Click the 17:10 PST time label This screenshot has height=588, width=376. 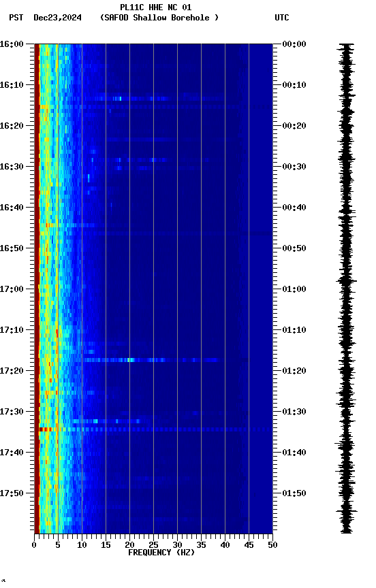[x=12, y=330]
